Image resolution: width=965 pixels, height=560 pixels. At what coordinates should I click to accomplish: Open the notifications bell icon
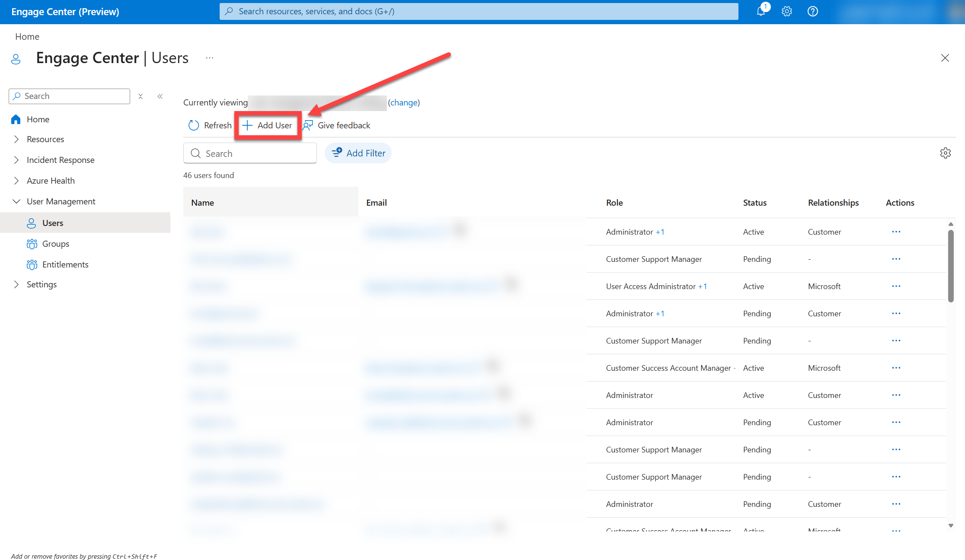pyautogui.click(x=761, y=11)
